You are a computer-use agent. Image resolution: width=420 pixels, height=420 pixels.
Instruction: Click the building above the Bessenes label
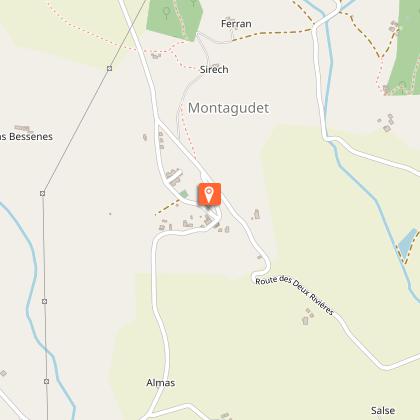tap(23, 128)
